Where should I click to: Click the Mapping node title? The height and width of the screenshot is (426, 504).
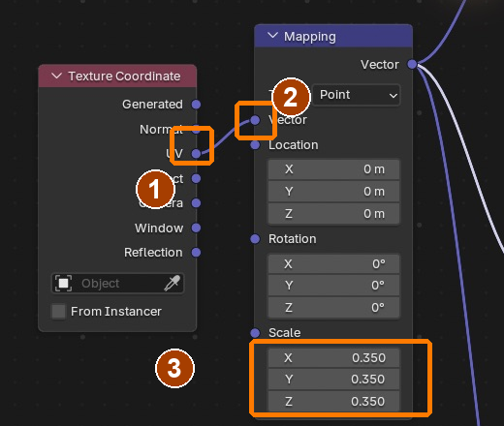(310, 37)
